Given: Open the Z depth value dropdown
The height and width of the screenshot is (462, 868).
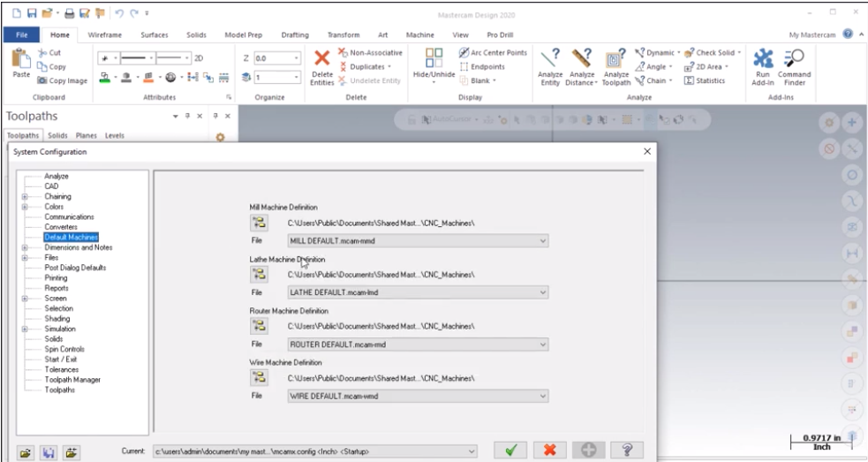Looking at the screenshot, I should point(296,58).
